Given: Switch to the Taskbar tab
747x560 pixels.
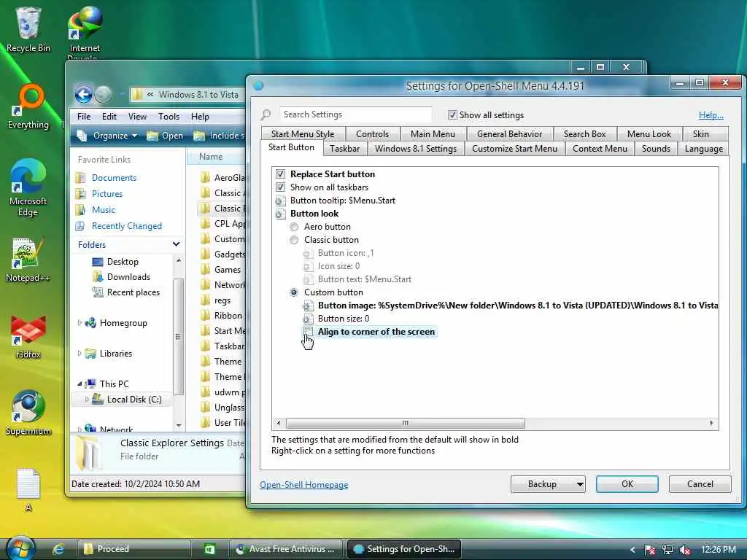Looking at the screenshot, I should click(x=345, y=149).
